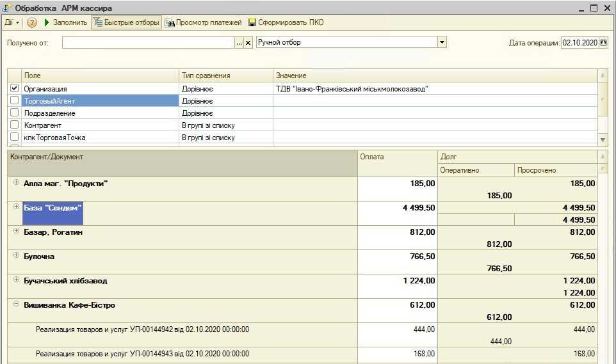Image resolution: width=616 pixels, height=364 pixels.
Task: Collapse the Вишиванка Кафе-Бістро group
Action: [16, 303]
